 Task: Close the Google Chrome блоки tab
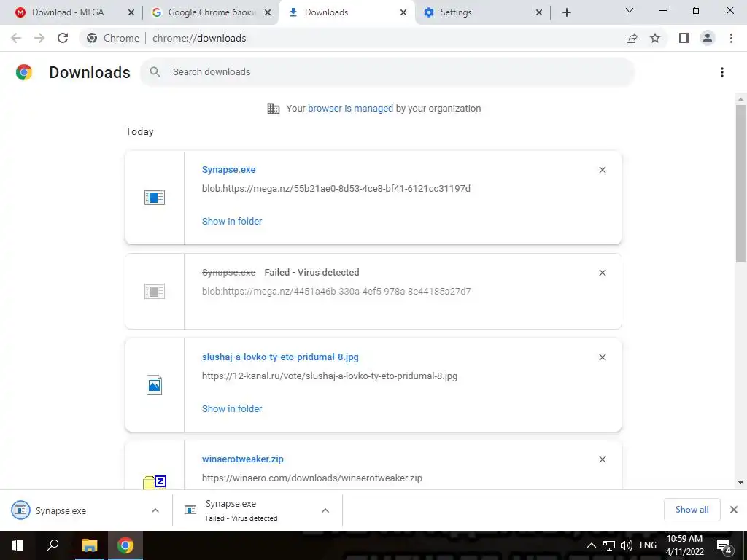point(268,12)
